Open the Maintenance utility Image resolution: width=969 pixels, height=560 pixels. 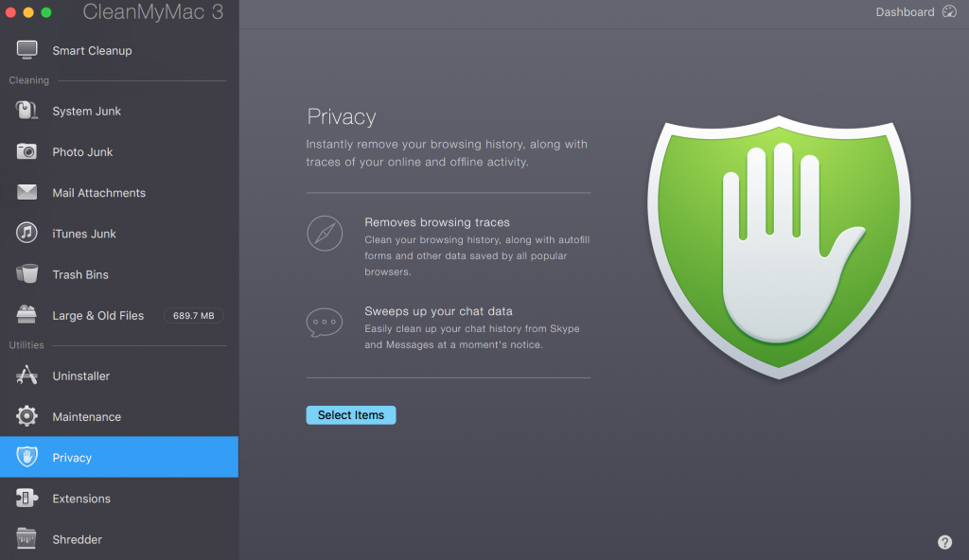click(119, 416)
